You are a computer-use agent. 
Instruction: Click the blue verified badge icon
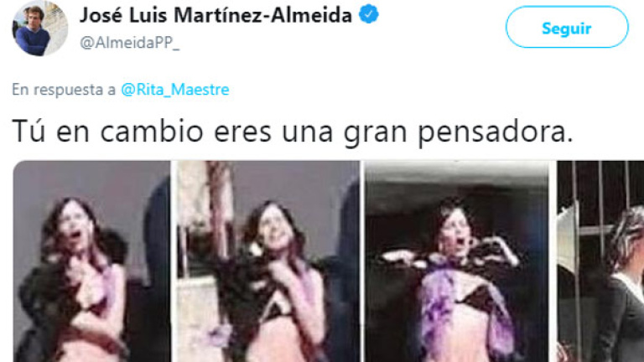point(368,14)
